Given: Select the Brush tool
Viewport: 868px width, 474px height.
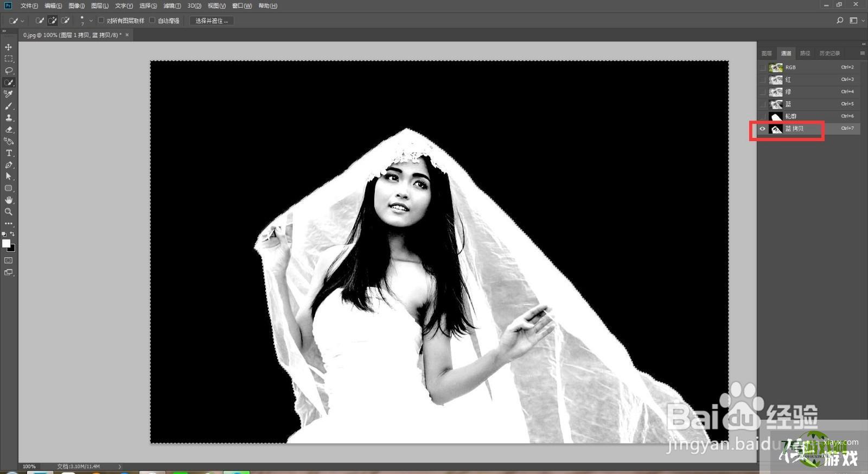Looking at the screenshot, I should coord(9,106).
